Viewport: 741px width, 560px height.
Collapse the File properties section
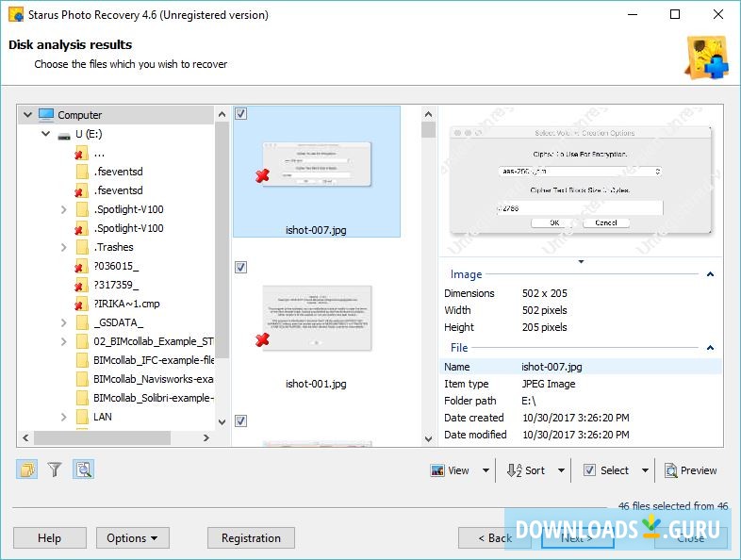(710, 348)
